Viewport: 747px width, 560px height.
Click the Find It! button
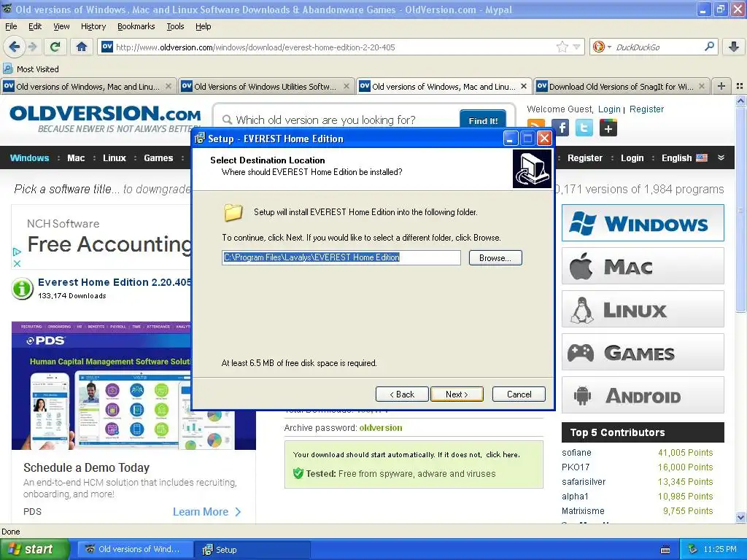pyautogui.click(x=483, y=120)
